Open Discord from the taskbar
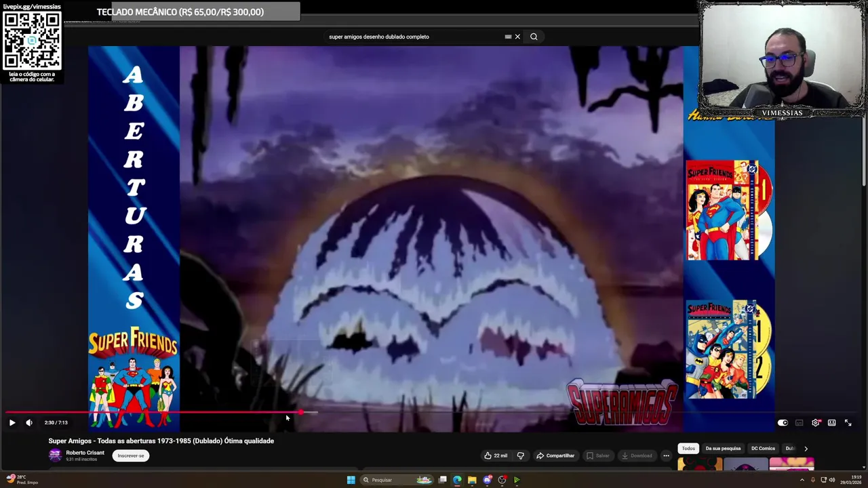 [487, 480]
